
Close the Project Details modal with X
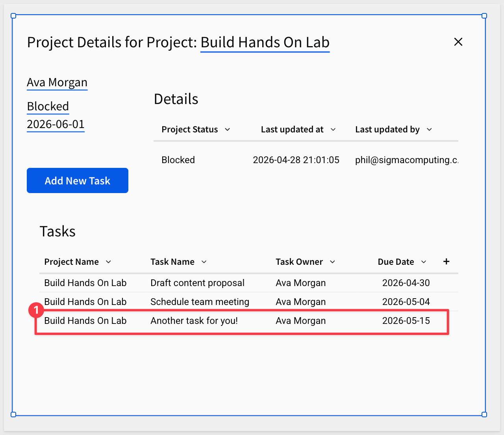tap(458, 42)
